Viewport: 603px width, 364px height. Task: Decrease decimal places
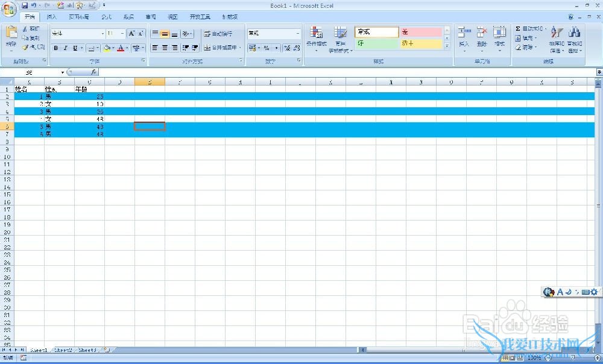tap(297, 48)
